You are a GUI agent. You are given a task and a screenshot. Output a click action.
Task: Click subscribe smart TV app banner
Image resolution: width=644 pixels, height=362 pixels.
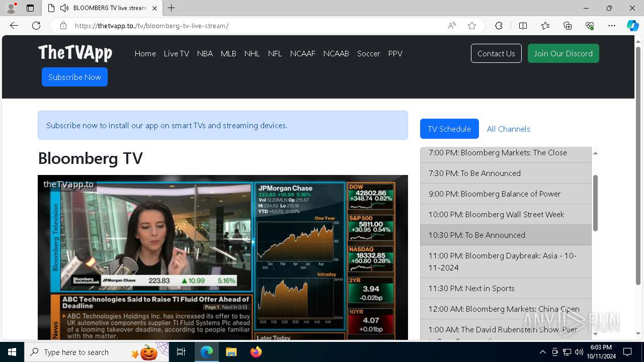coord(223,125)
